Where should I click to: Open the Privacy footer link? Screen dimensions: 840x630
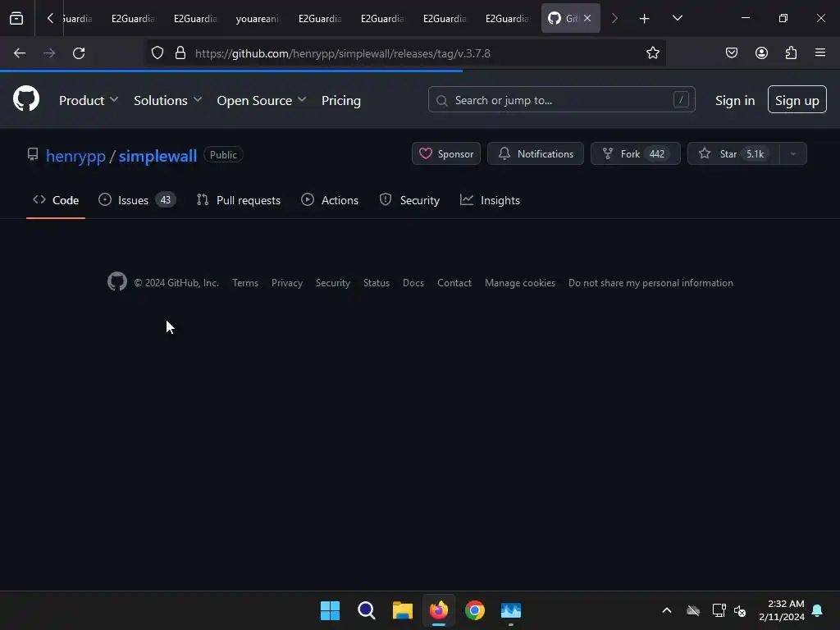[286, 283]
